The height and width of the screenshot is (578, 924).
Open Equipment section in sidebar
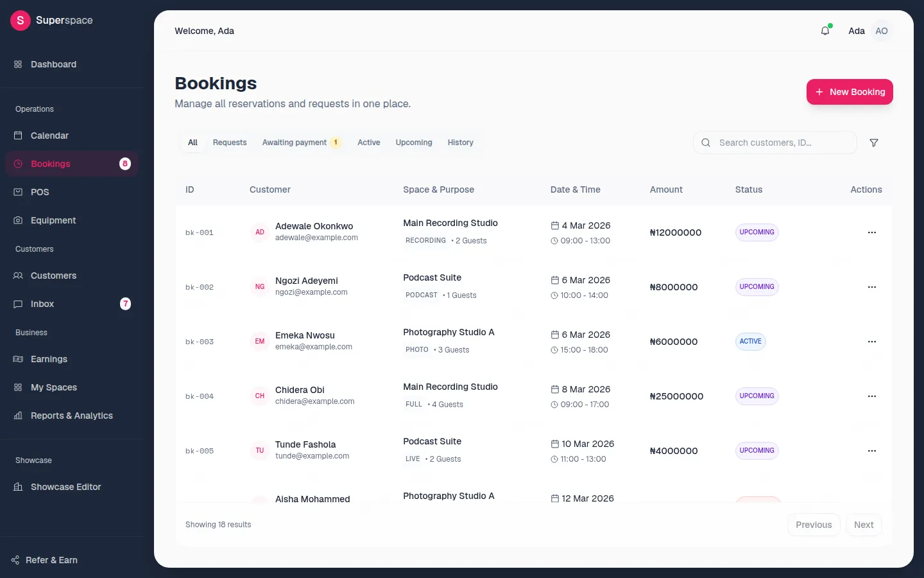click(x=72, y=220)
